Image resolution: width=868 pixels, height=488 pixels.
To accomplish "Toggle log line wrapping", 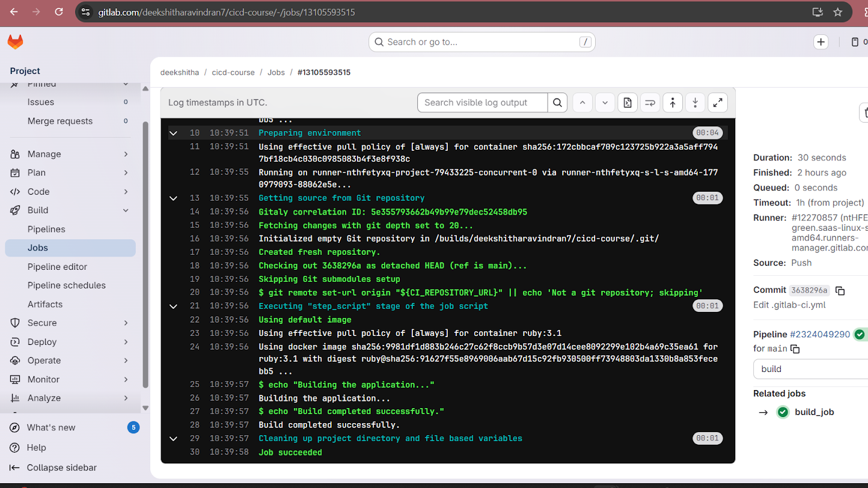I will coord(650,103).
